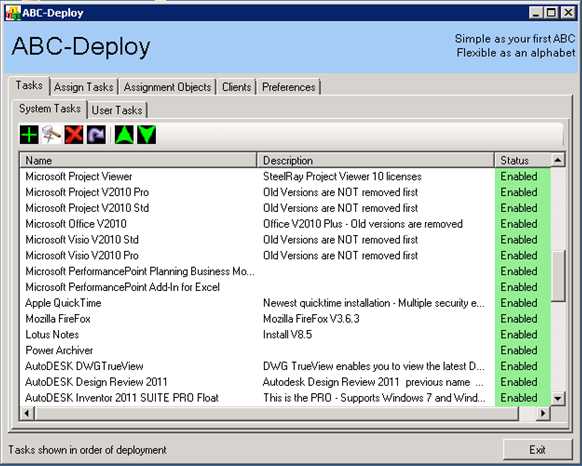
Task: Click the vertical scrollbar thumb
Action: pyautogui.click(x=558, y=276)
